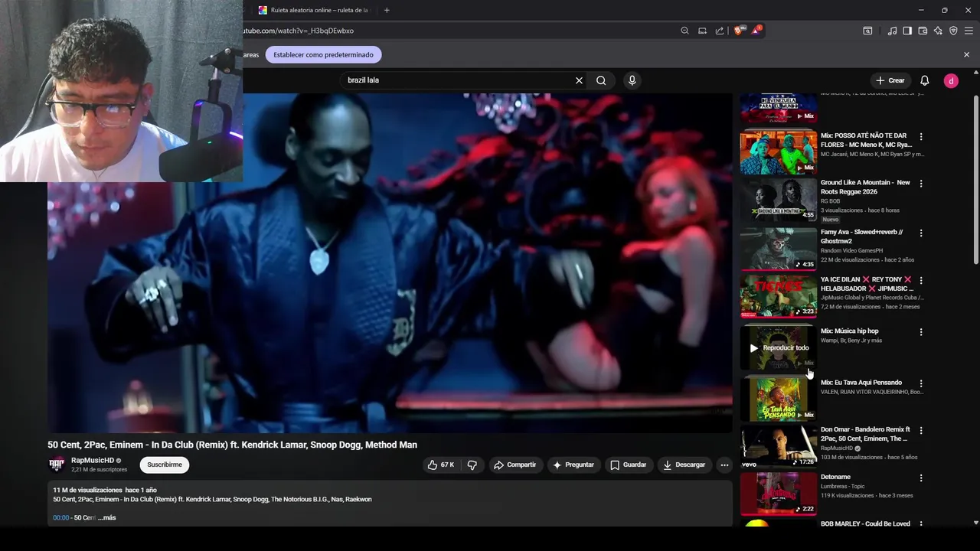
Task: Open a new browser tab with plus
Action: tap(387, 10)
